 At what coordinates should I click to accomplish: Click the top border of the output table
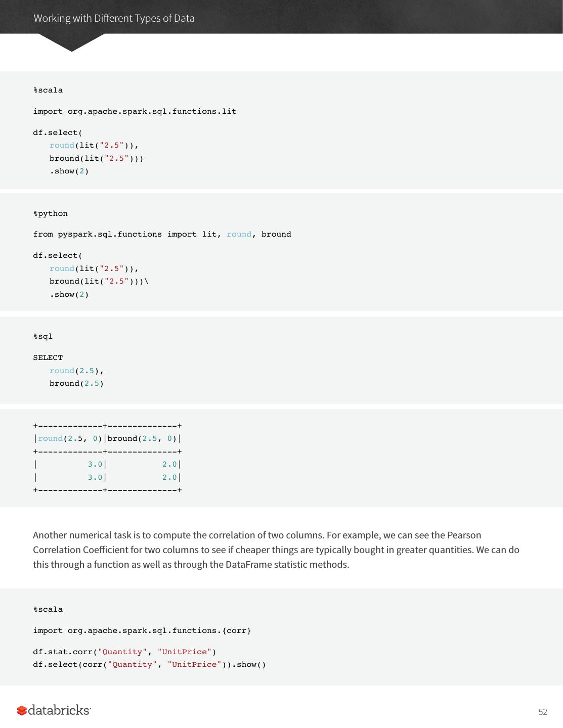pos(107,426)
